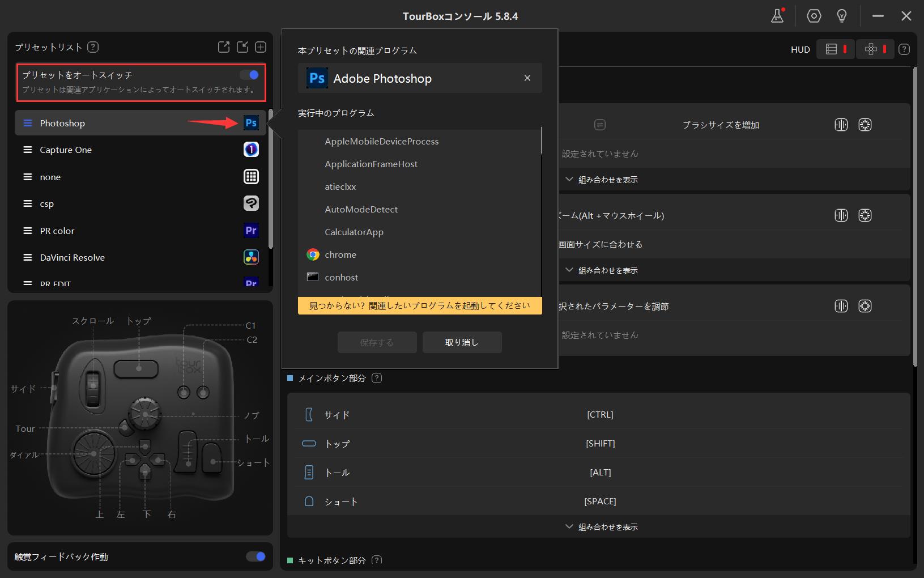This screenshot has height=578, width=924.
Task: Choose AppleMobileDeviceProcess from running programs
Action: point(419,141)
